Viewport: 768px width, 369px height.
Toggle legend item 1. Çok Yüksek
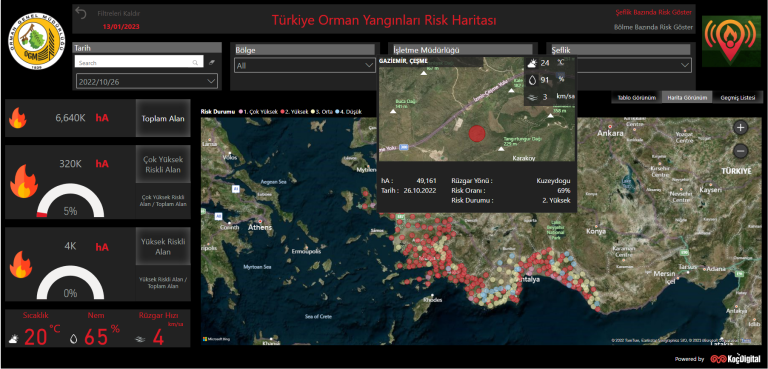(257, 111)
